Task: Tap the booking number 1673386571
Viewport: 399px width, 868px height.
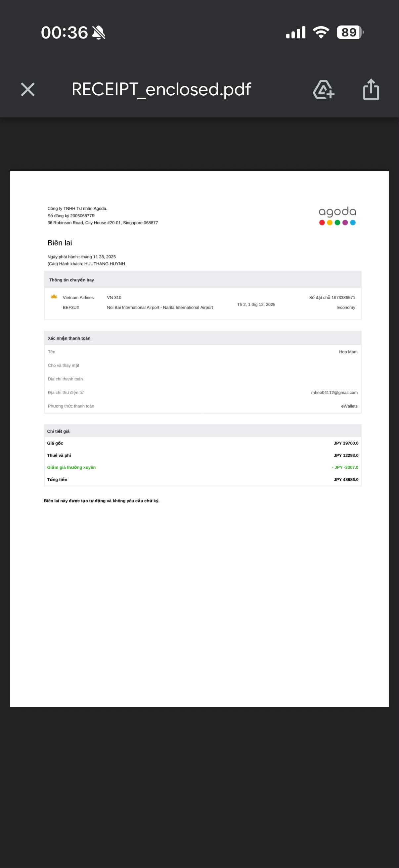Action: (x=343, y=298)
